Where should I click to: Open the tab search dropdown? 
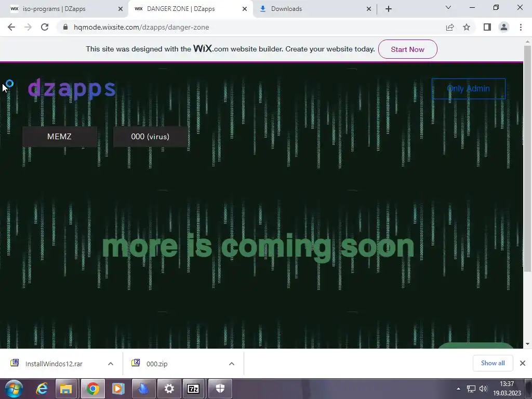448,7
